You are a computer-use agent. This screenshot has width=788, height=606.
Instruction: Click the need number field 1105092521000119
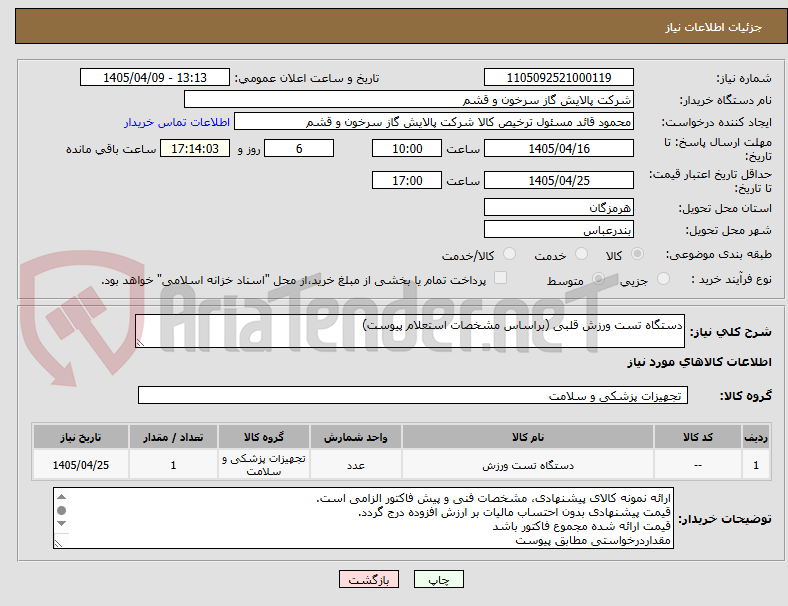558,77
